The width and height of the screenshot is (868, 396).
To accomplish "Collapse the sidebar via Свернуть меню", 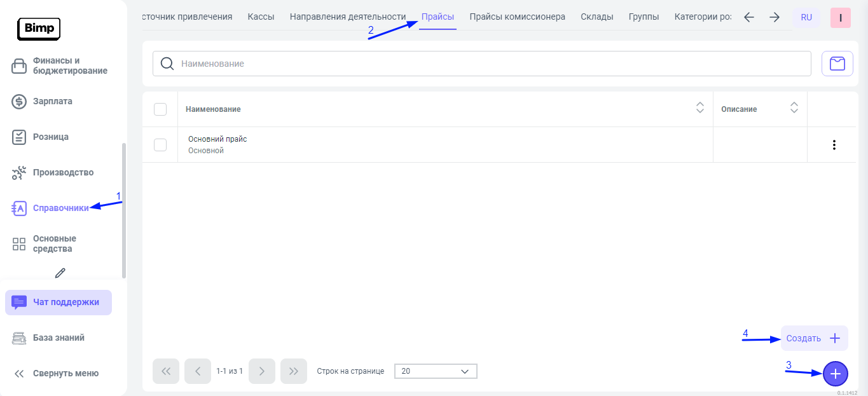I will [57, 374].
